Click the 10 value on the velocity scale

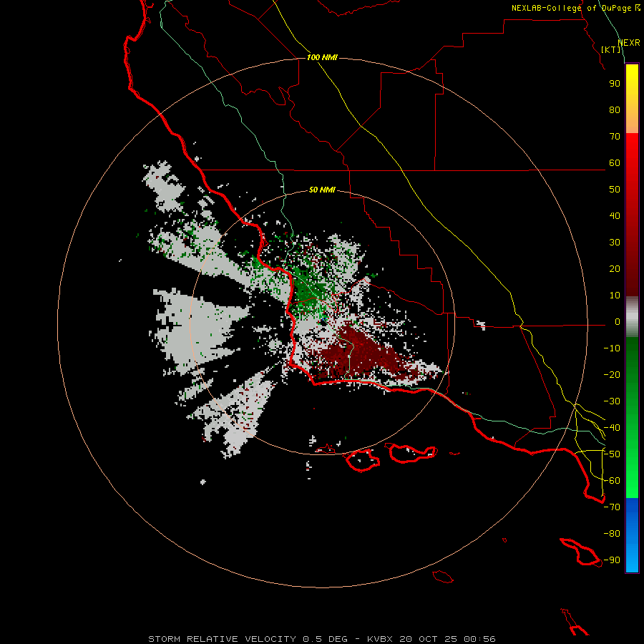pos(615,296)
